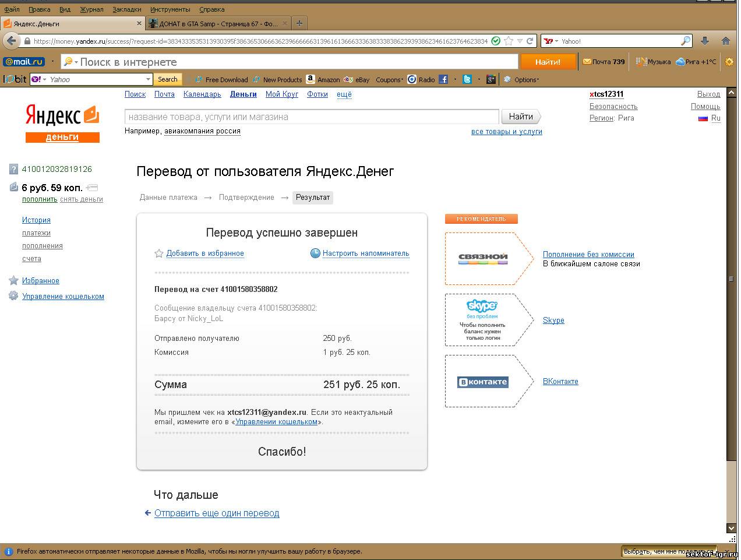Click the orange Найти! Mail.ru search button

pyautogui.click(x=548, y=62)
